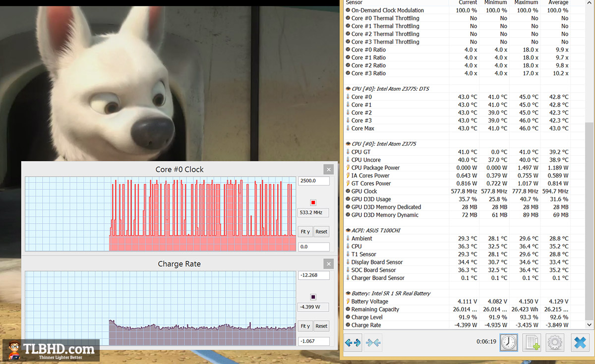This screenshot has height=364, width=595.
Task: Open sensor settings with the gear icon
Action: pos(555,343)
